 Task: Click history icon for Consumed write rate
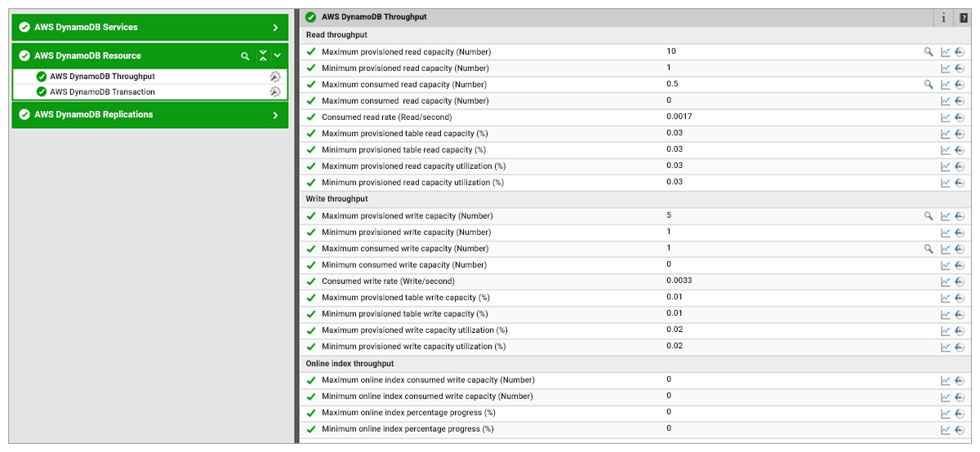tap(960, 281)
